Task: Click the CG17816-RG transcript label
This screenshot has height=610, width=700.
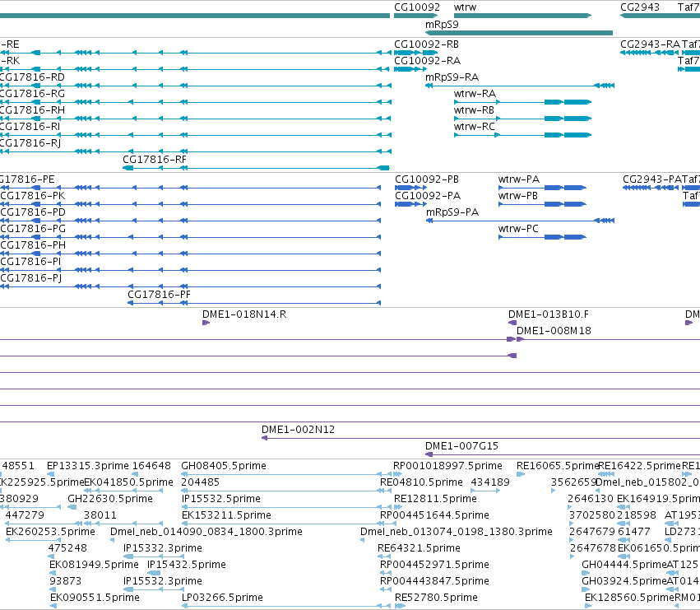Action: pyautogui.click(x=32, y=94)
